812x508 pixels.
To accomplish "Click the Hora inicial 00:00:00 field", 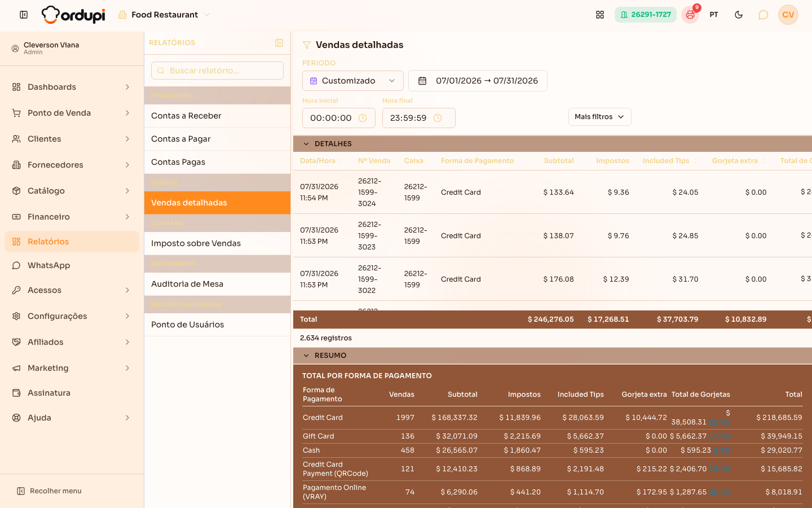I will (339, 118).
